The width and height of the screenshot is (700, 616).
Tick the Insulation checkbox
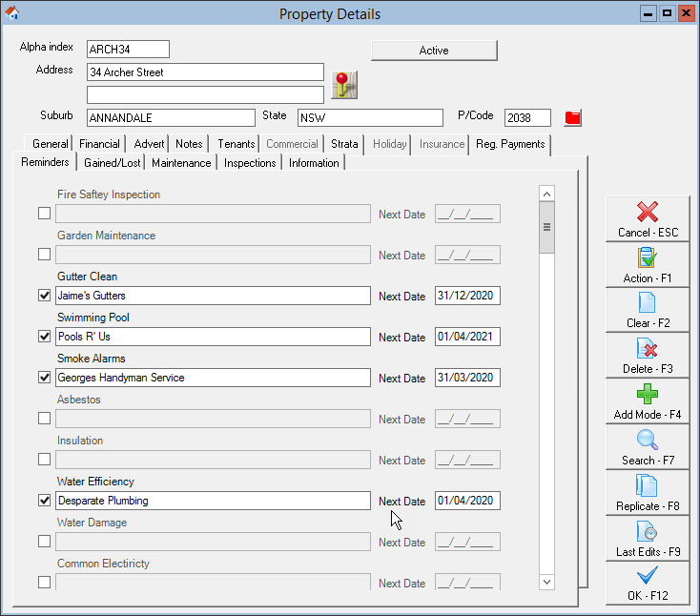(44, 460)
